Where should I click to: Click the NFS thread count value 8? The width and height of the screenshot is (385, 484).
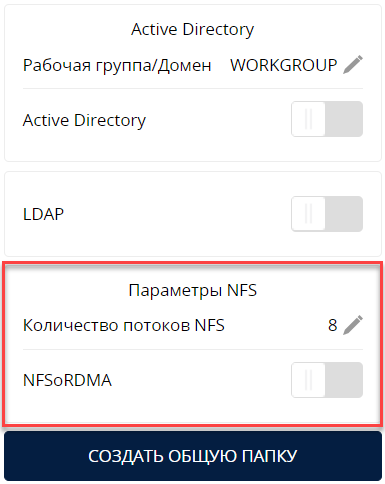point(333,325)
